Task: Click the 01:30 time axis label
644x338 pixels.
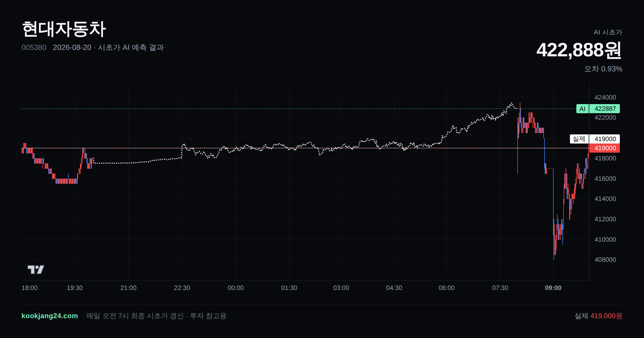Action: coord(289,288)
